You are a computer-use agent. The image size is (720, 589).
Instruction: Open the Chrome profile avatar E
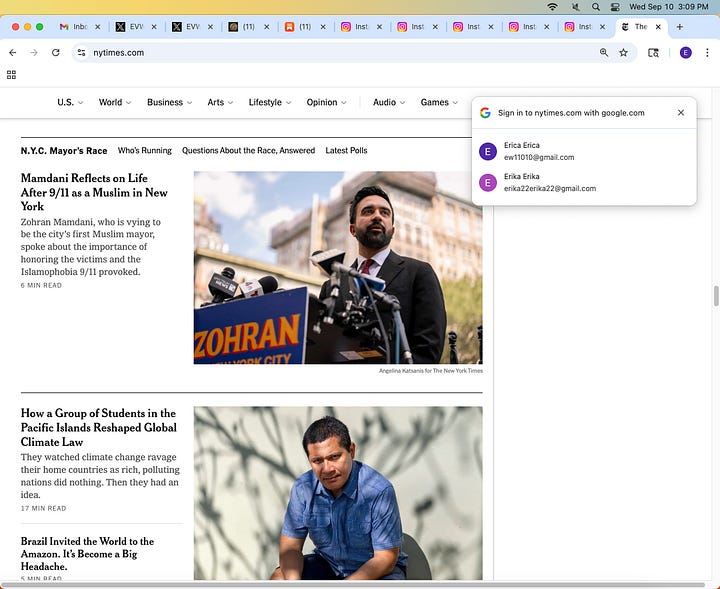click(686, 53)
